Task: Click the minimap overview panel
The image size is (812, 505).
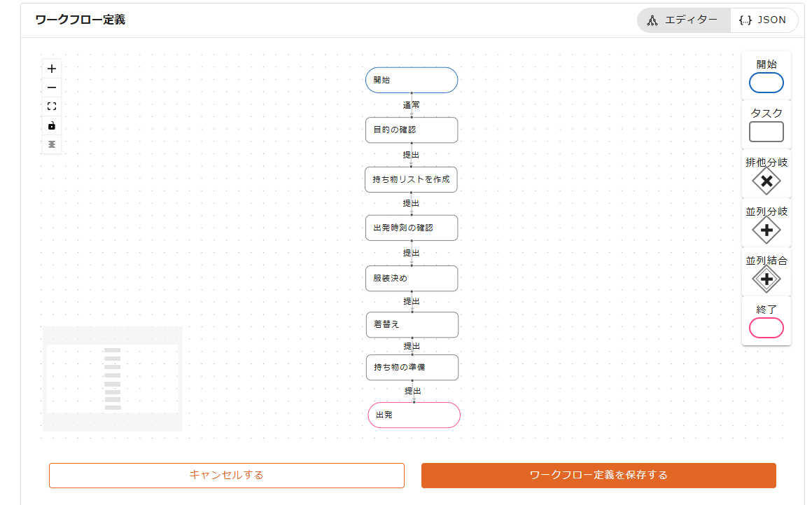Action: (x=112, y=379)
